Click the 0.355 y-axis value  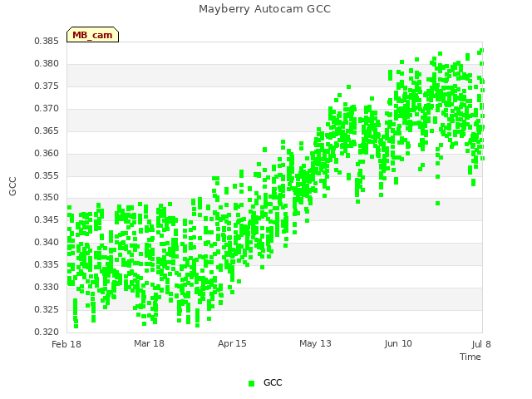(47, 175)
